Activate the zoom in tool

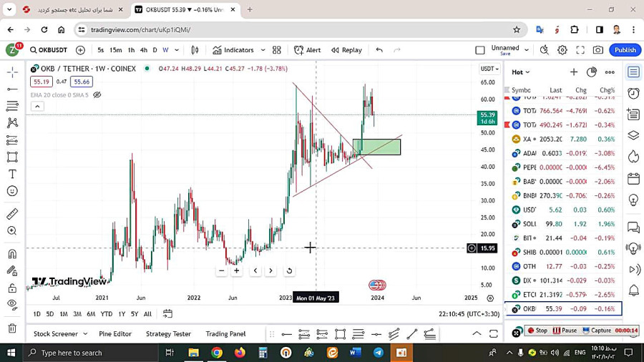click(x=12, y=230)
